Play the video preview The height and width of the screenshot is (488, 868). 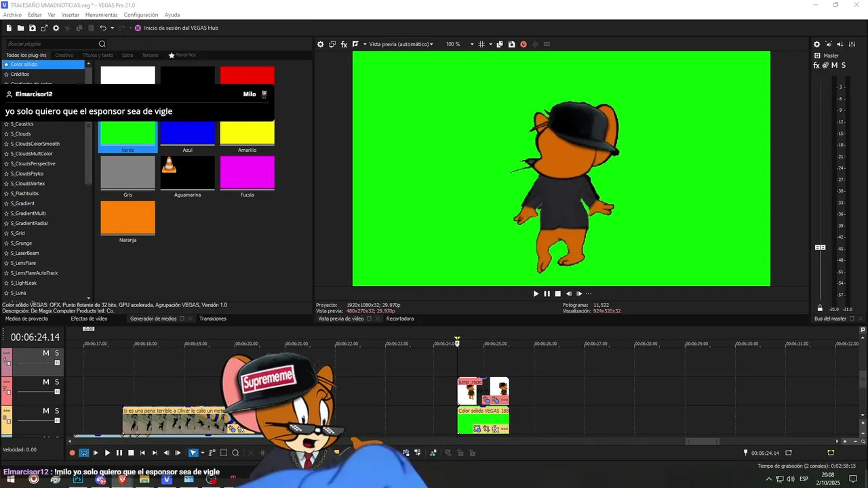(536, 293)
